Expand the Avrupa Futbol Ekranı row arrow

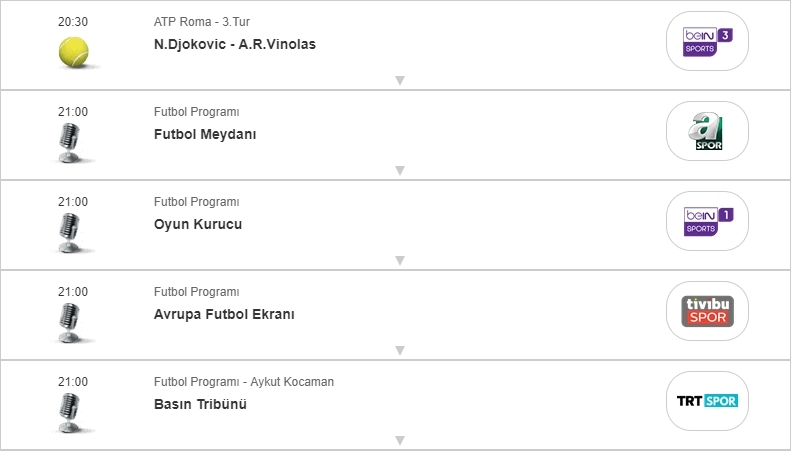coord(399,351)
